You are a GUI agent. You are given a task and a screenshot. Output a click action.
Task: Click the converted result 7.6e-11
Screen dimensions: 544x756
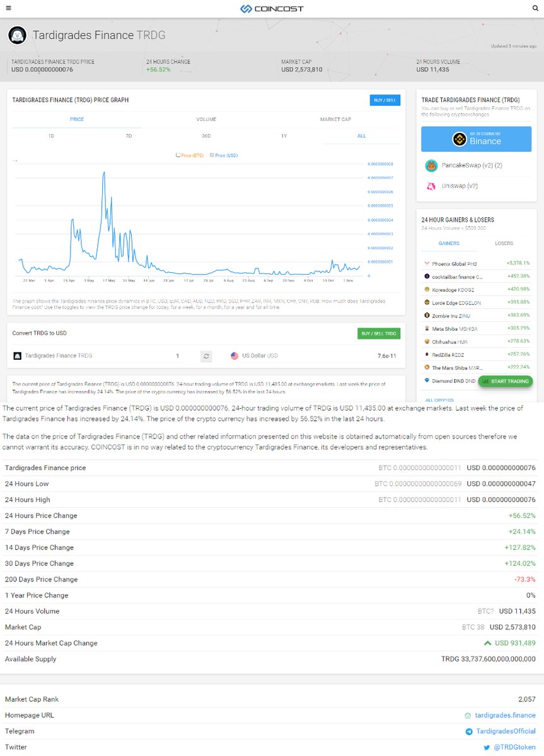coord(386,356)
